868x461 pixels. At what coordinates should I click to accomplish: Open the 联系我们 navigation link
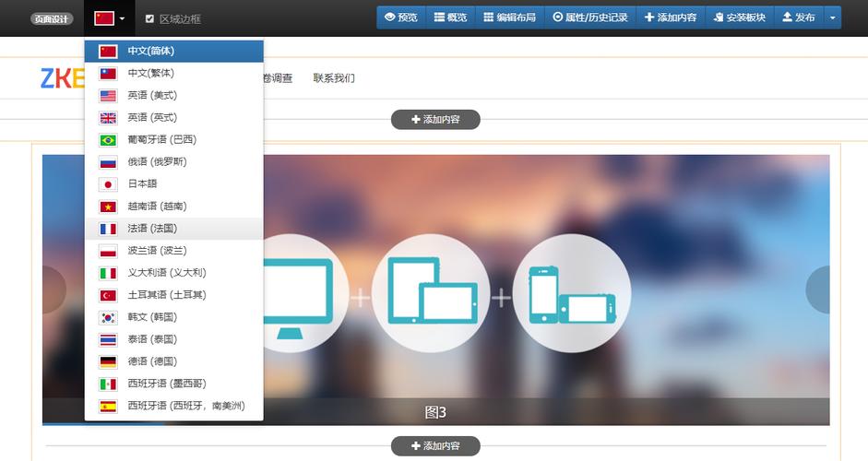coord(334,78)
